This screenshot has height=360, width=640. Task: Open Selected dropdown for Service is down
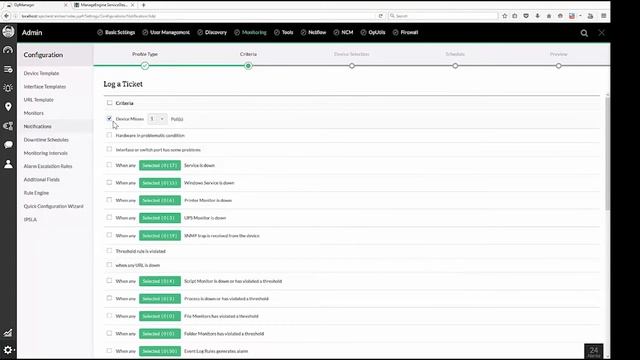coord(160,165)
